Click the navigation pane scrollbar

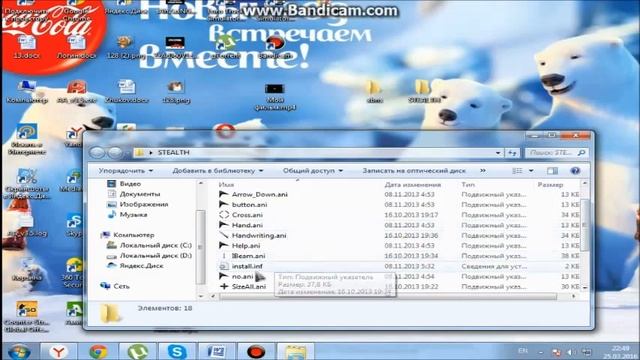pyautogui.click(x=200, y=247)
